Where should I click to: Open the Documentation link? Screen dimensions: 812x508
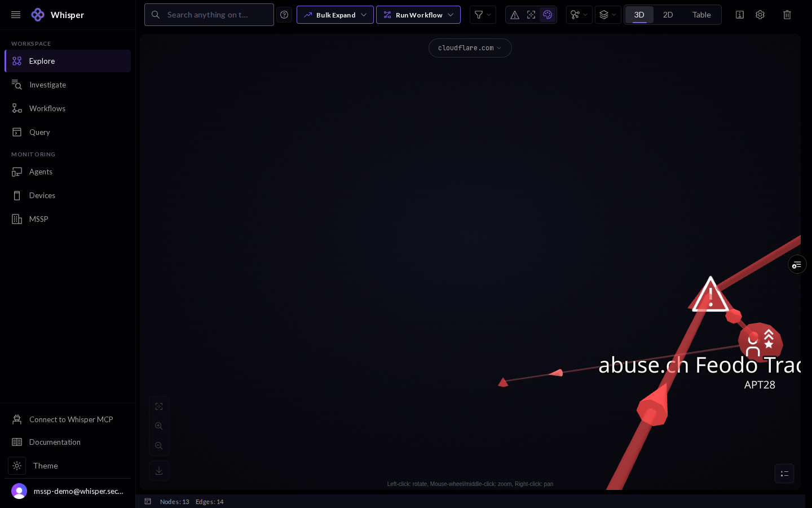[68, 442]
